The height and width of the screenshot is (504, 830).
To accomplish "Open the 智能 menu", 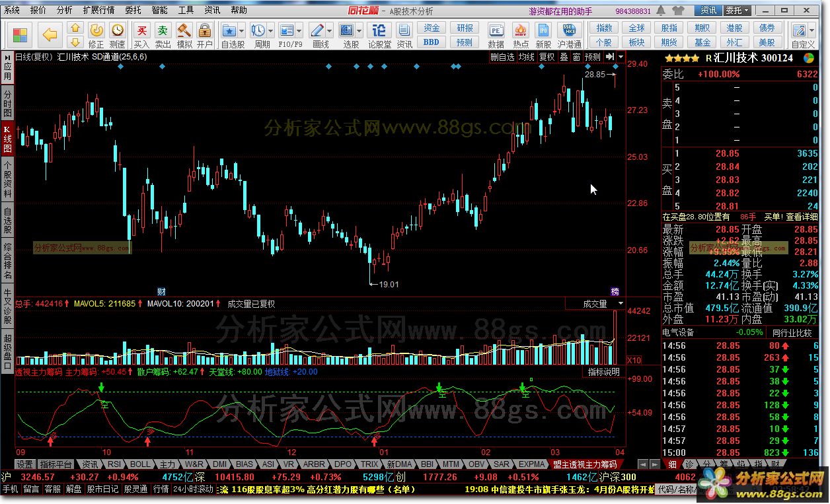I will pos(159,11).
